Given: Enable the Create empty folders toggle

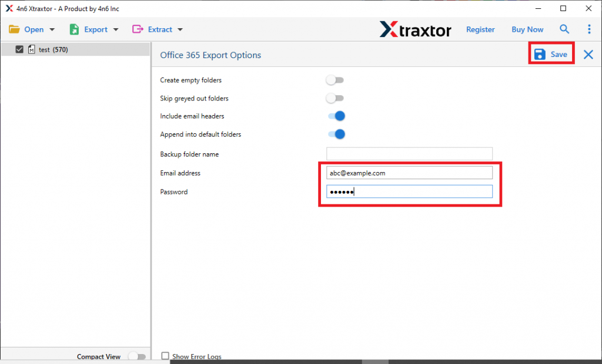Looking at the screenshot, I should (335, 80).
